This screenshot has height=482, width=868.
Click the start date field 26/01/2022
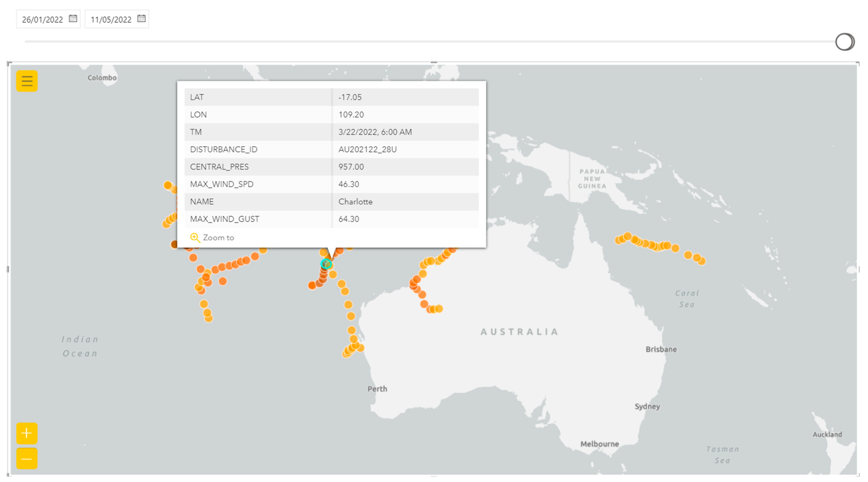coord(43,20)
